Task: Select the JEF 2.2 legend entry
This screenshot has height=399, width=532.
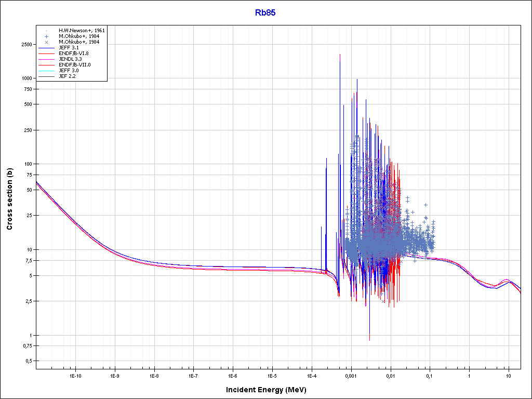Action: click(68, 76)
